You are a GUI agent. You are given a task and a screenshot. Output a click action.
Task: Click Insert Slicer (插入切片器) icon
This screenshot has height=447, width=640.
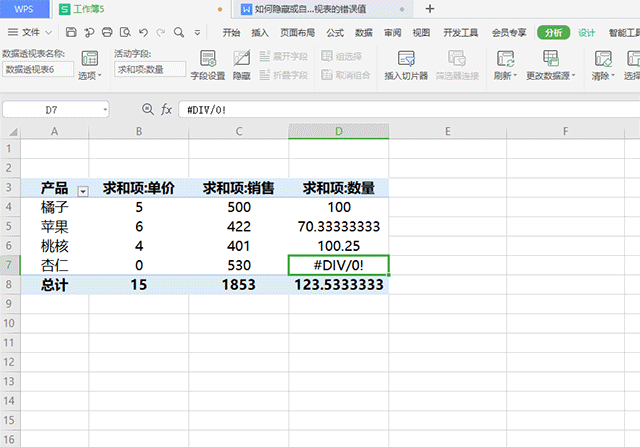(x=406, y=64)
